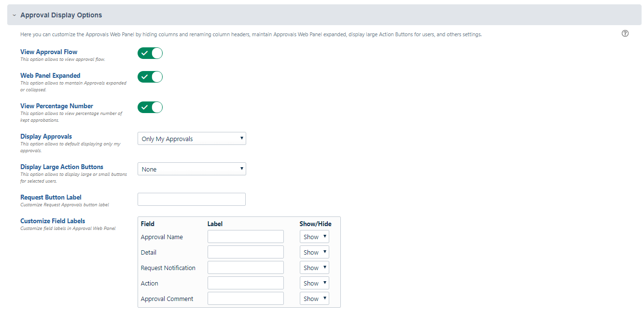Image resolution: width=644 pixels, height=315 pixels.
Task: Collapse the Approval Display Options section
Action: 14,15
